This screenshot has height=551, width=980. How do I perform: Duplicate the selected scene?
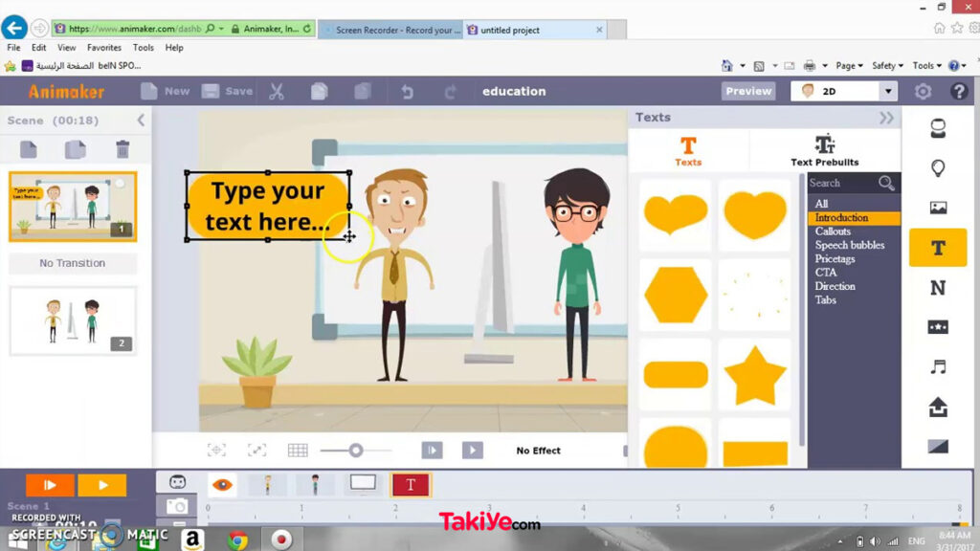[x=75, y=149]
